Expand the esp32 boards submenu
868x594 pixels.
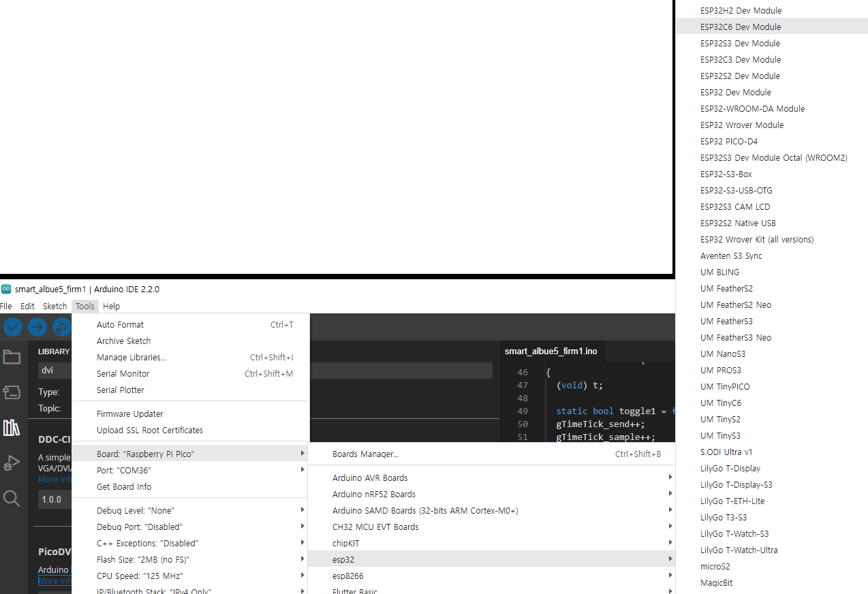491,560
